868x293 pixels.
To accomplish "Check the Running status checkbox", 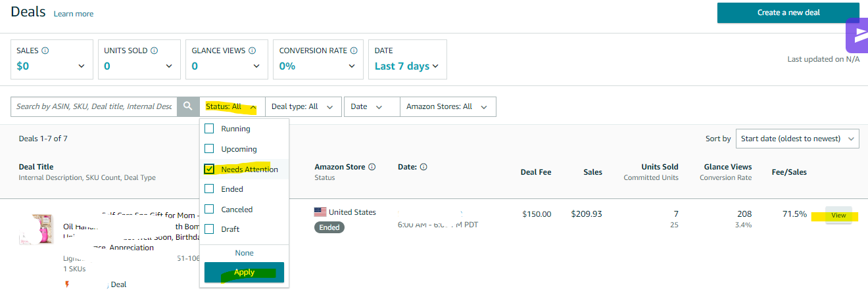I will coord(209,129).
